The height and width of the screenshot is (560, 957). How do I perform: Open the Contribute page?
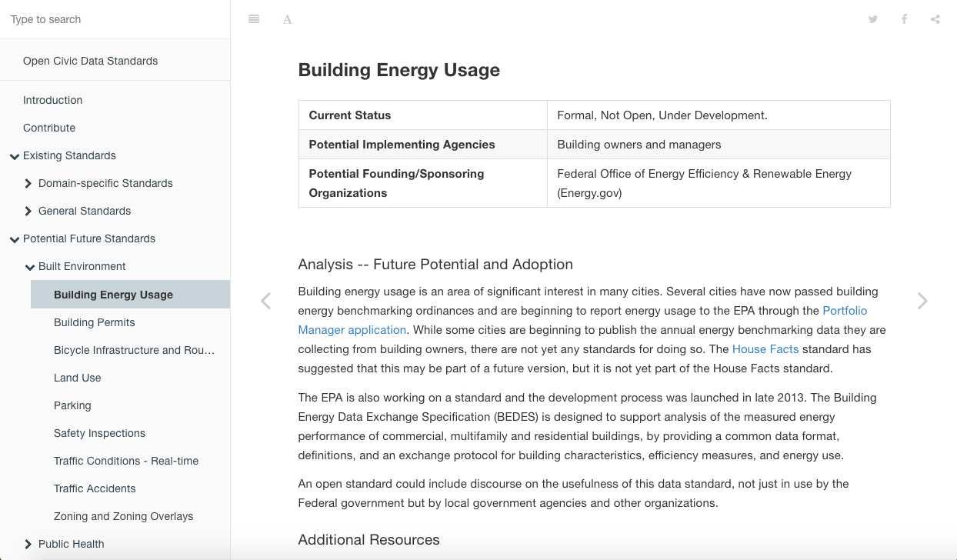49,128
